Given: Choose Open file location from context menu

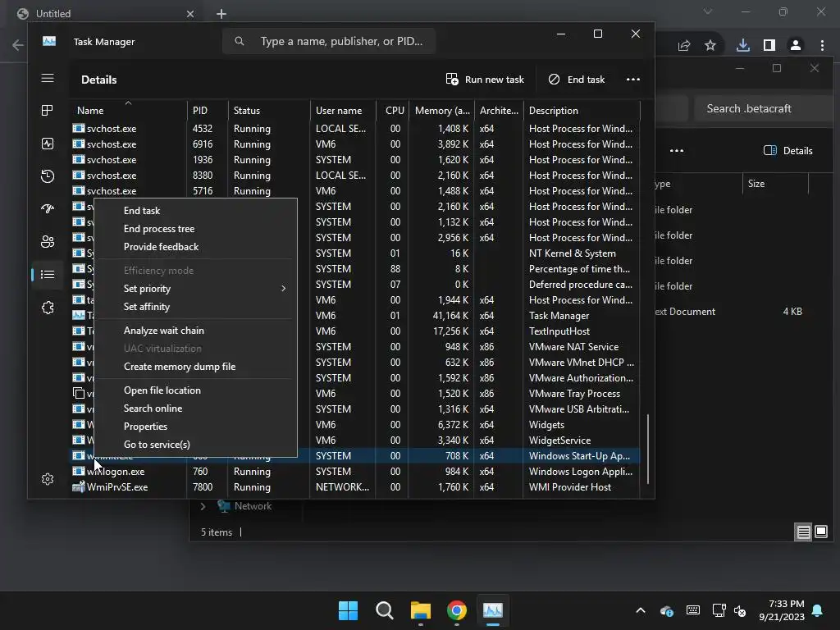Looking at the screenshot, I should click(195, 390).
